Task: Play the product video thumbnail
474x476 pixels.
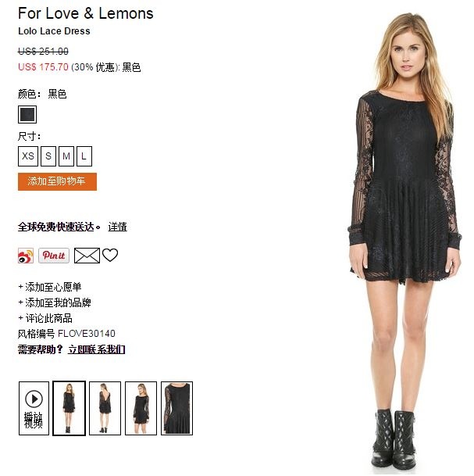Action: point(34,408)
